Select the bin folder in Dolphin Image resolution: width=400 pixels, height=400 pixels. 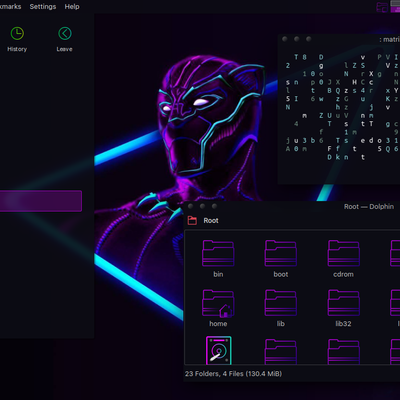pos(218,259)
